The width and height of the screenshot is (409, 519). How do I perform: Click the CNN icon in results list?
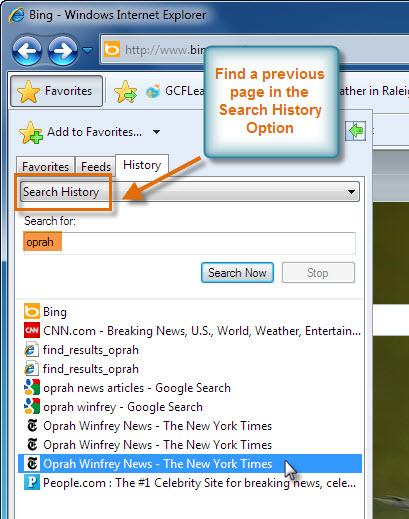point(32,330)
